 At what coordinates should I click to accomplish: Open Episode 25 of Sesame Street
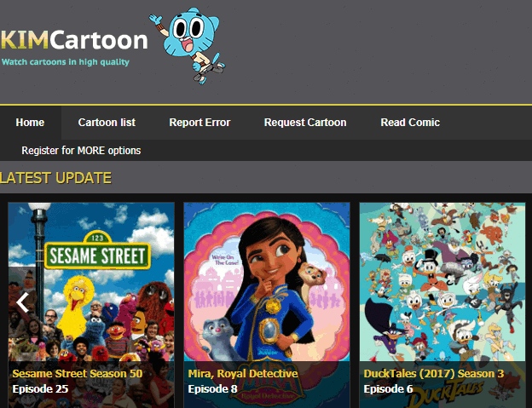[40, 389]
